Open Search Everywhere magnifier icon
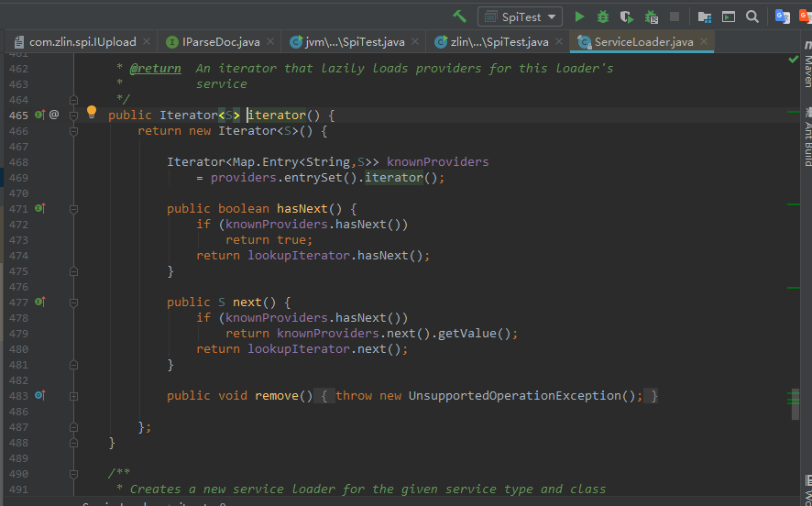 pyautogui.click(x=752, y=16)
